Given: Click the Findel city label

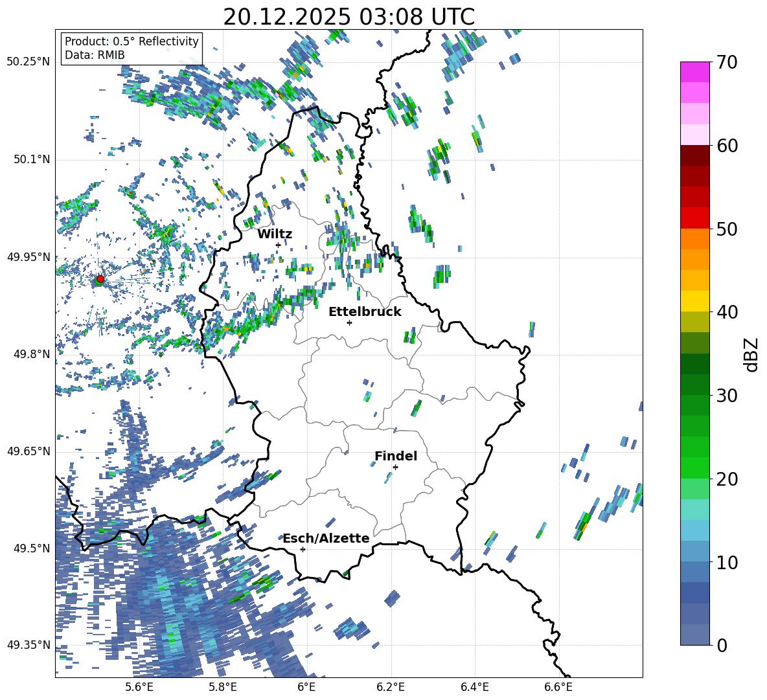Looking at the screenshot, I should pyautogui.click(x=396, y=456).
